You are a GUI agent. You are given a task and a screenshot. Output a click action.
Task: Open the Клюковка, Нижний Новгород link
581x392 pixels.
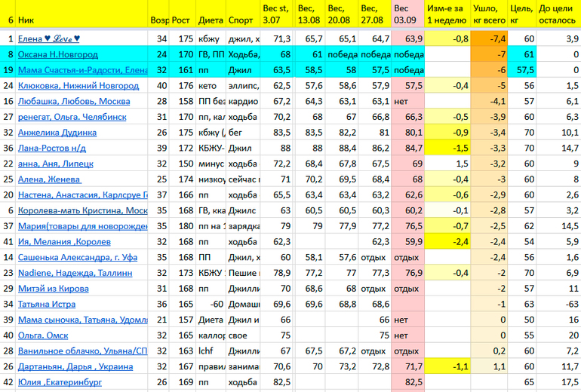[x=78, y=86]
